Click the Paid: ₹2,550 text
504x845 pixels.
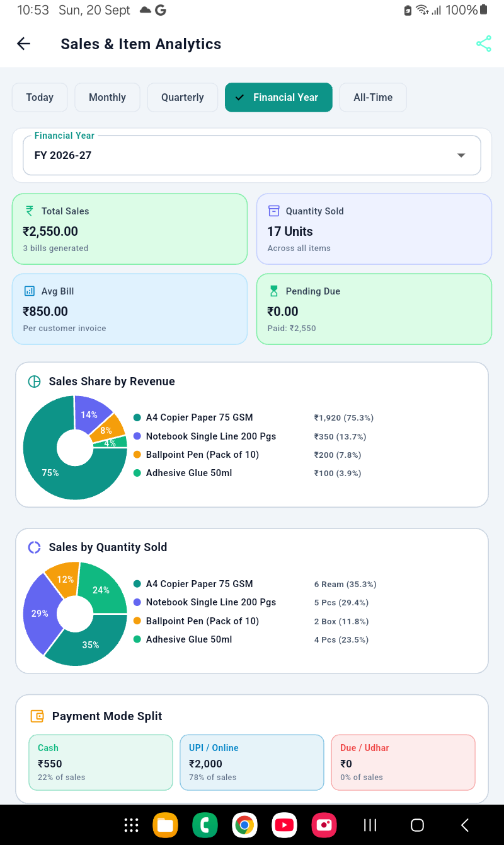[292, 328]
